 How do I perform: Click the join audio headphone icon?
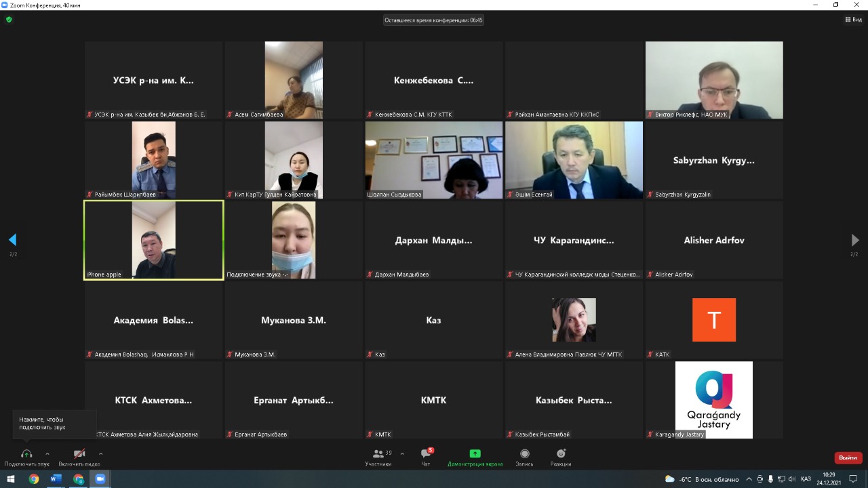pyautogui.click(x=26, y=454)
